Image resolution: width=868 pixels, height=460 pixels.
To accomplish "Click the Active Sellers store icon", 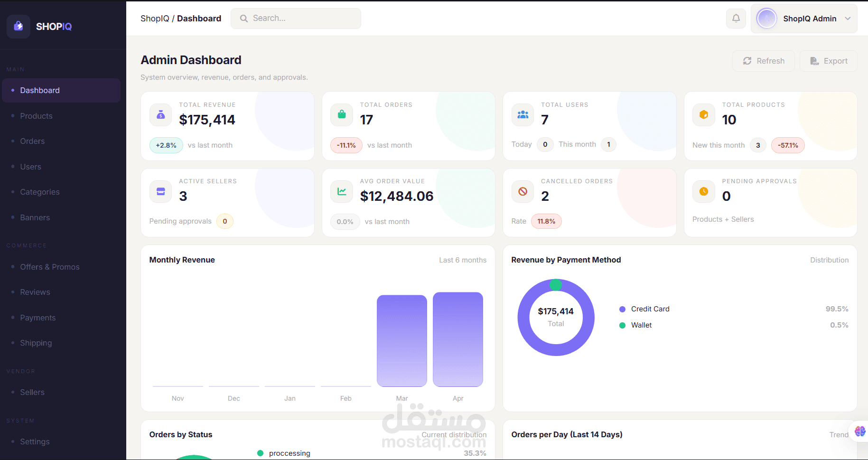I will (161, 191).
